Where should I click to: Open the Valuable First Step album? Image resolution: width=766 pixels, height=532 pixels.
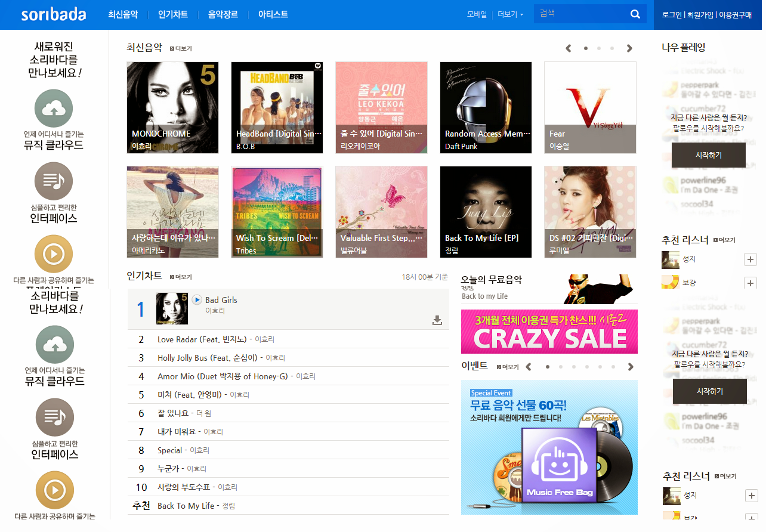pos(381,212)
